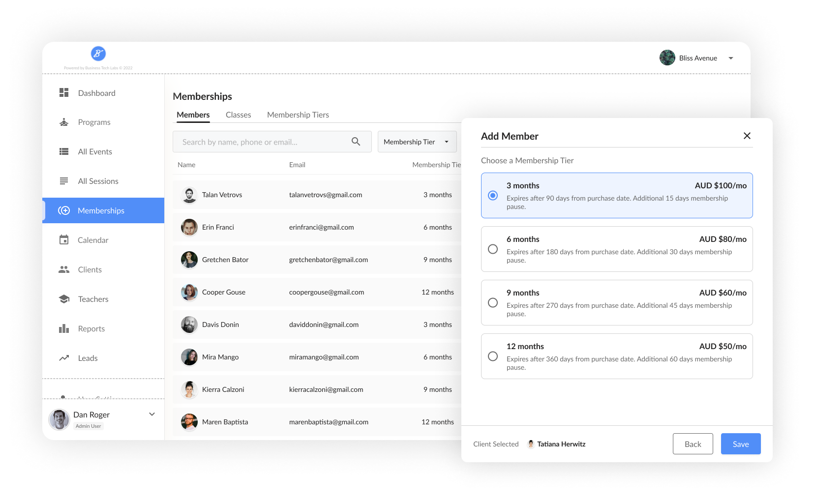
Task: Open the Membership Tier filter dropdown
Action: pyautogui.click(x=417, y=142)
